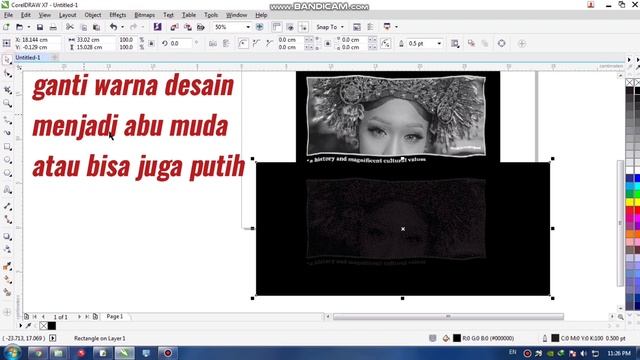Open the Edit menu
Image resolution: width=640 pixels, height=360 pixels.
26,15
